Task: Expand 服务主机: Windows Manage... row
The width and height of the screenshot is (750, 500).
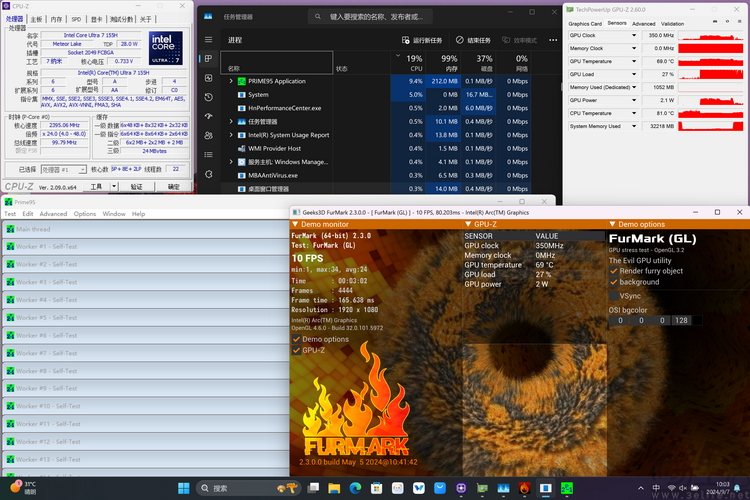Action: (231, 162)
